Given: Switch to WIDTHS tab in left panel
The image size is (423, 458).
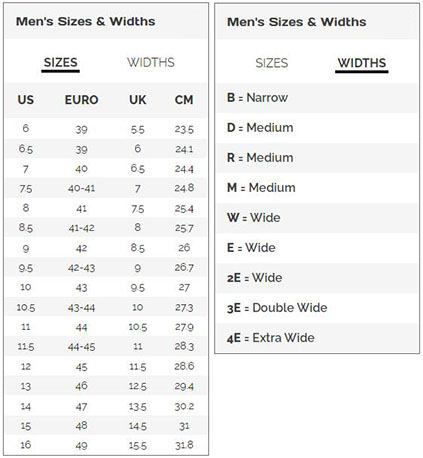Looking at the screenshot, I should coord(151,62).
